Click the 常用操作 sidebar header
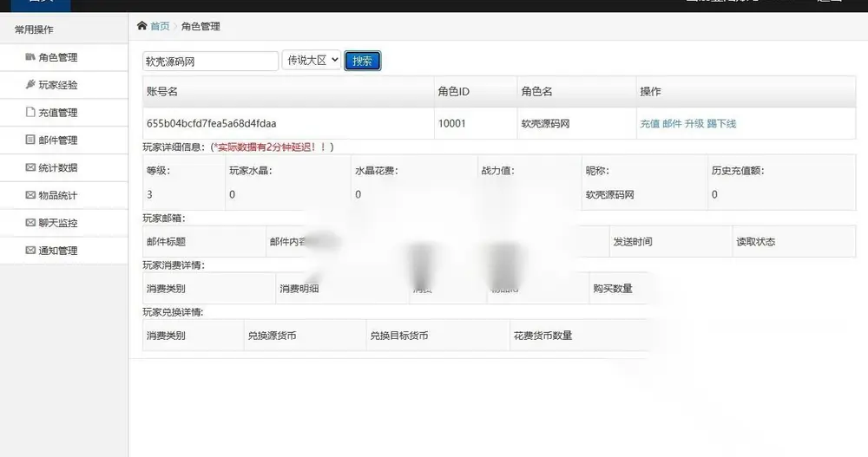The width and height of the screenshot is (868, 457). pos(34,29)
